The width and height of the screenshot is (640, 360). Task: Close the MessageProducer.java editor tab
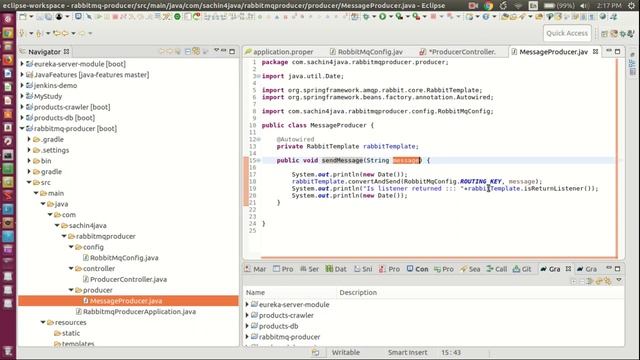pos(596,51)
